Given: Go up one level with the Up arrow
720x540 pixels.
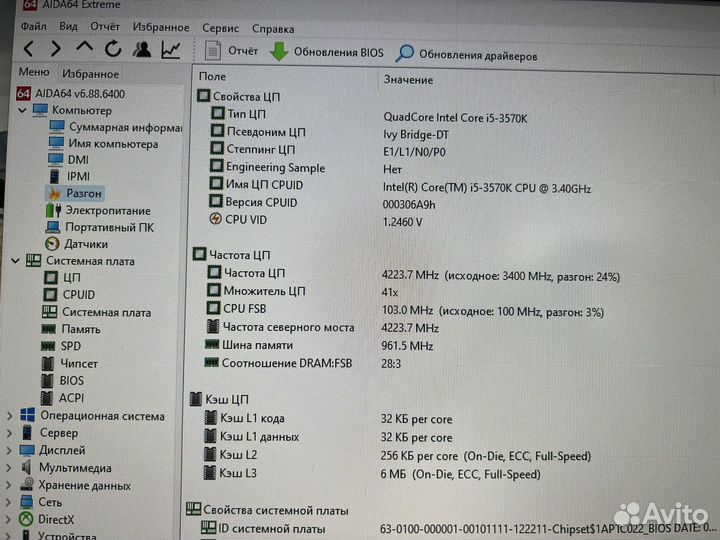Looking at the screenshot, I should pos(85,48).
